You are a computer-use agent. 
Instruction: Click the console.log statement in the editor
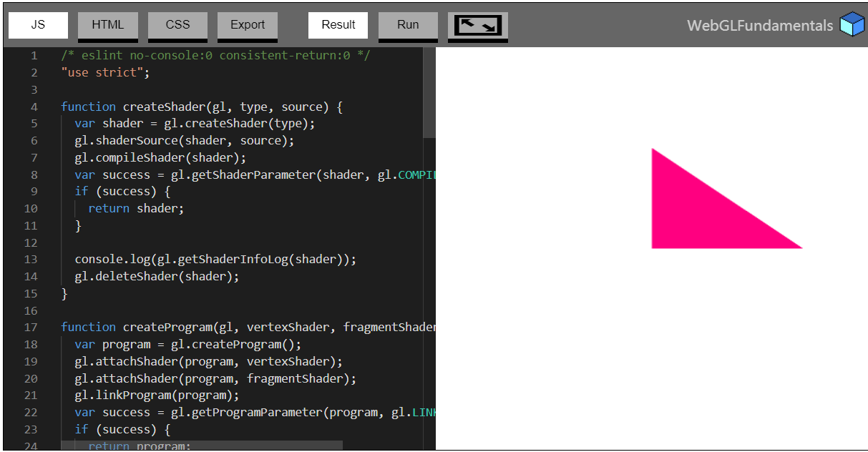pos(208,259)
